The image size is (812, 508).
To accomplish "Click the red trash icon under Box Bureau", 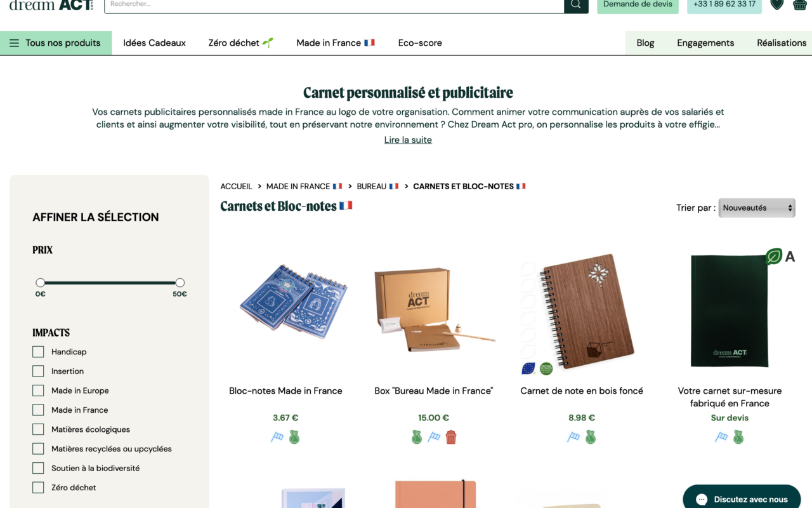I will 451,437.
